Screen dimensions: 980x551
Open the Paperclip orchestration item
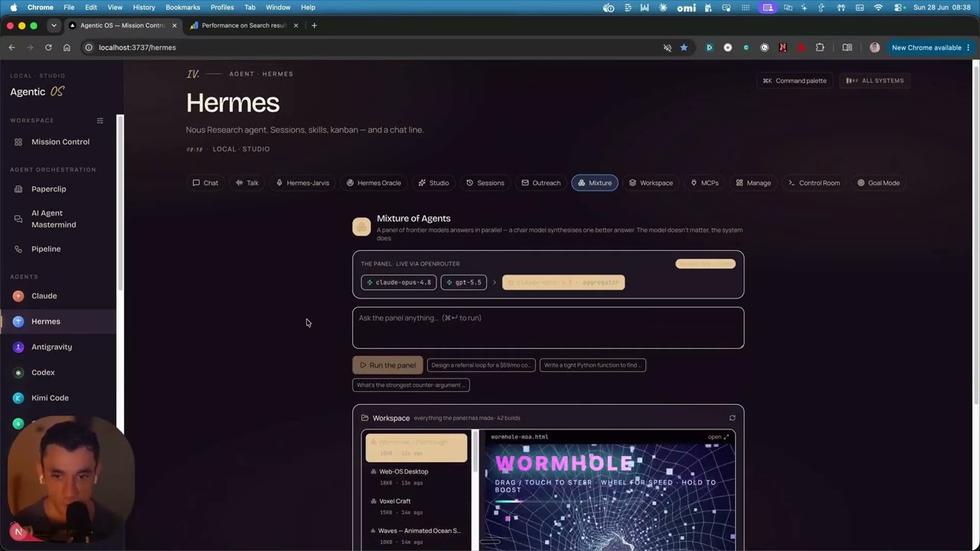coord(48,189)
